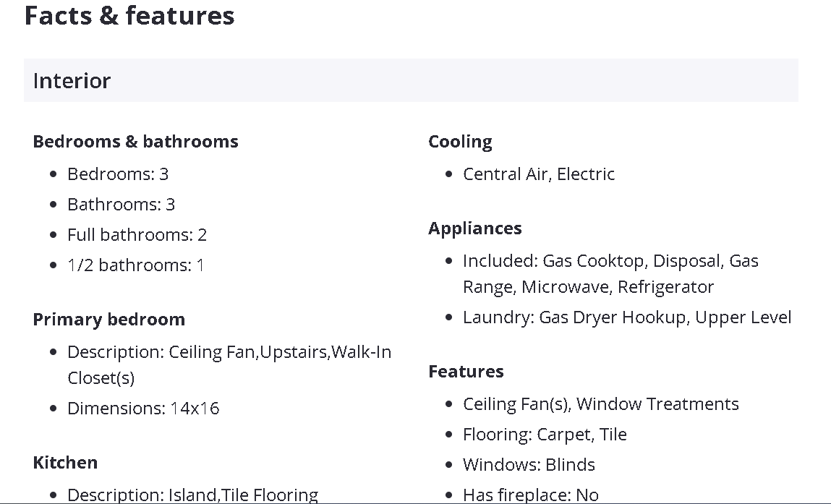Click the Has fireplace: No line
The width and height of the screenshot is (831, 504).
tap(530, 495)
